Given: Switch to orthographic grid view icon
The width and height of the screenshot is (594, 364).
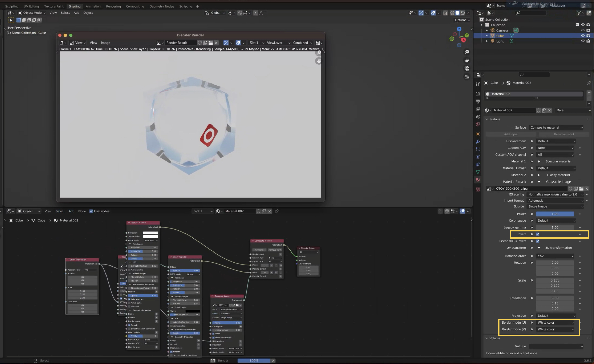Looking at the screenshot, I should click(467, 77).
